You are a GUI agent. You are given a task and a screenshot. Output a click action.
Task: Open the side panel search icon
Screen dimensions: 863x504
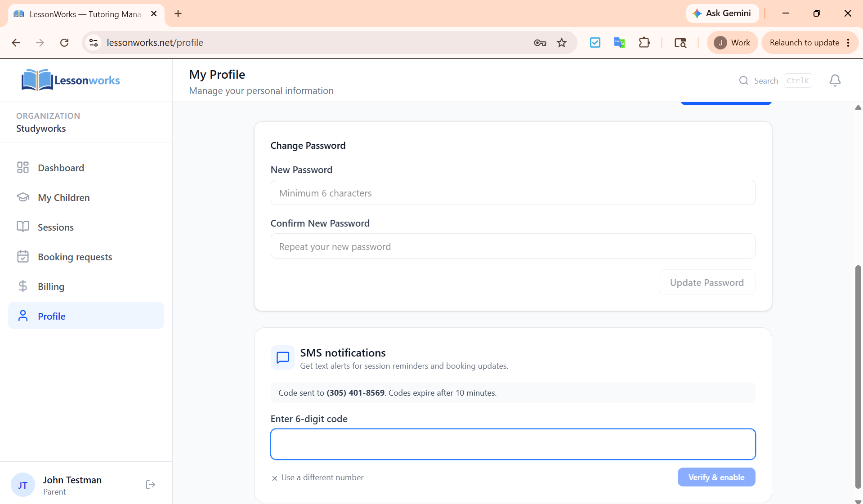(x=680, y=43)
